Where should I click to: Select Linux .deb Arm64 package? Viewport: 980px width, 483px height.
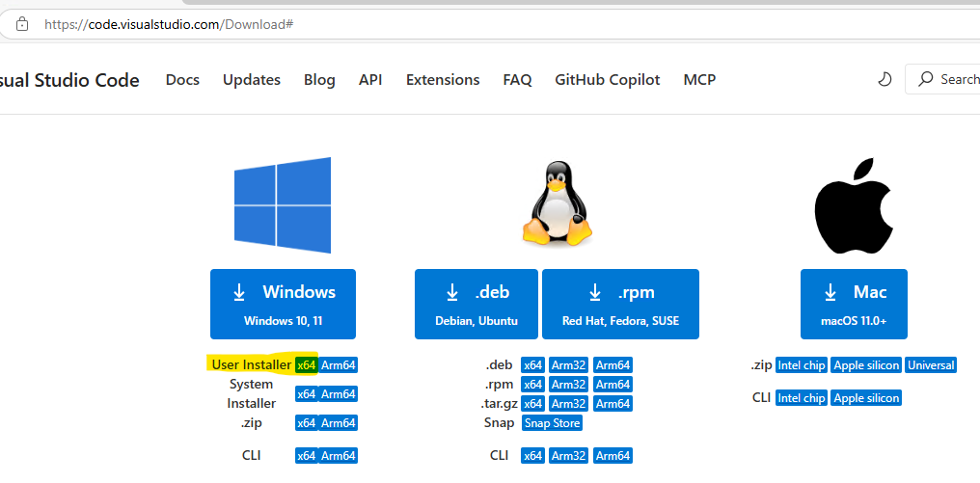612,365
